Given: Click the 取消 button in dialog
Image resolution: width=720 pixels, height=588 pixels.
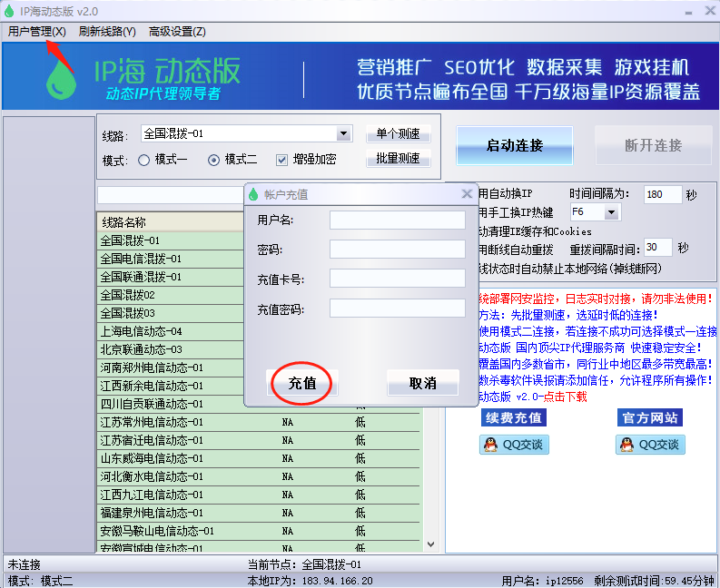Looking at the screenshot, I should 423,383.
